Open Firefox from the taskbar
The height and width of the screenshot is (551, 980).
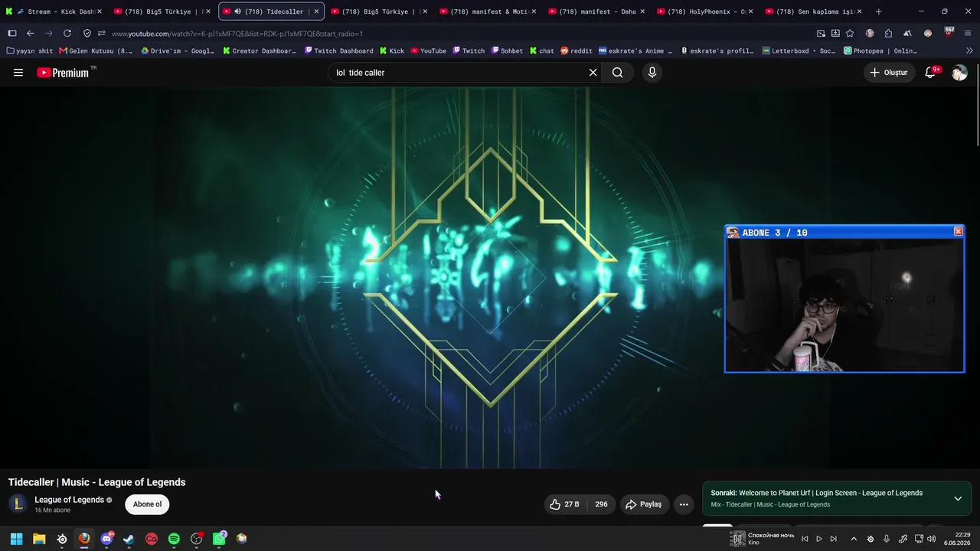coord(84,539)
